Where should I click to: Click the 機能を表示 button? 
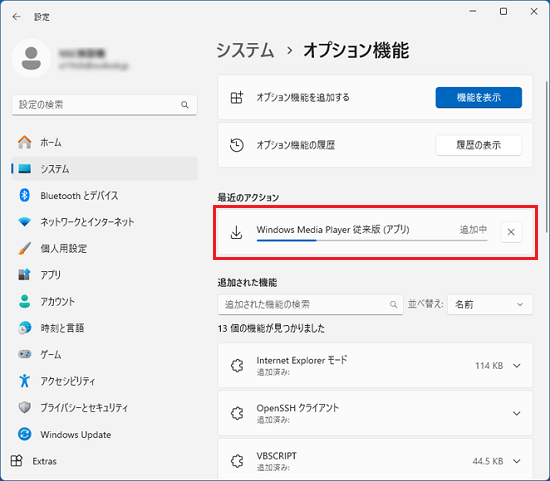coord(478,98)
